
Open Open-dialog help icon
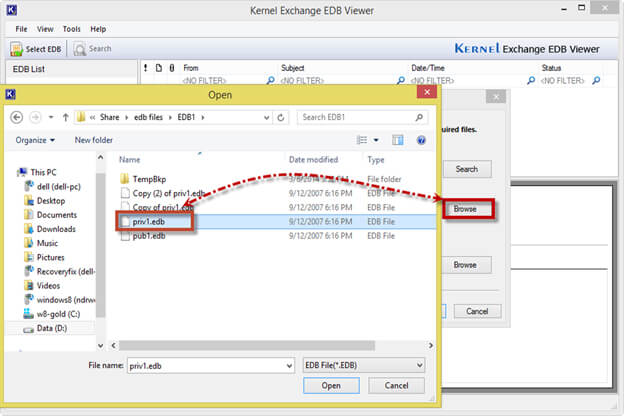(421, 140)
